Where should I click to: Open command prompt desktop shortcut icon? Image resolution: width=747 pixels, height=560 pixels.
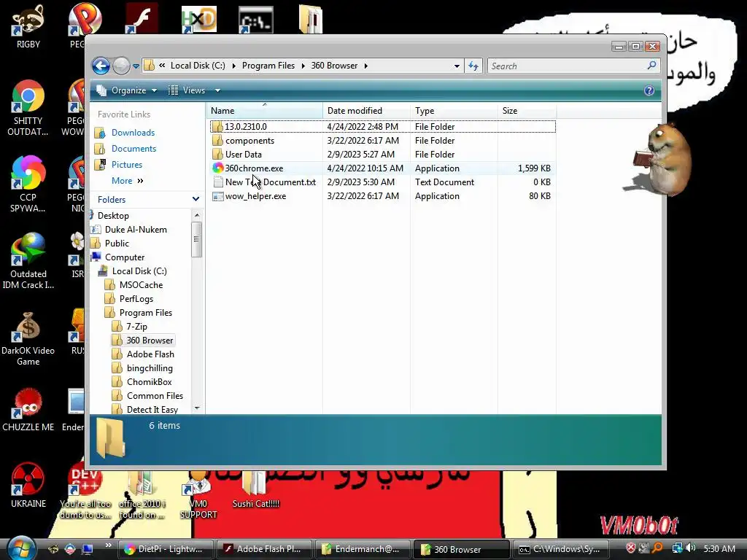click(256, 19)
